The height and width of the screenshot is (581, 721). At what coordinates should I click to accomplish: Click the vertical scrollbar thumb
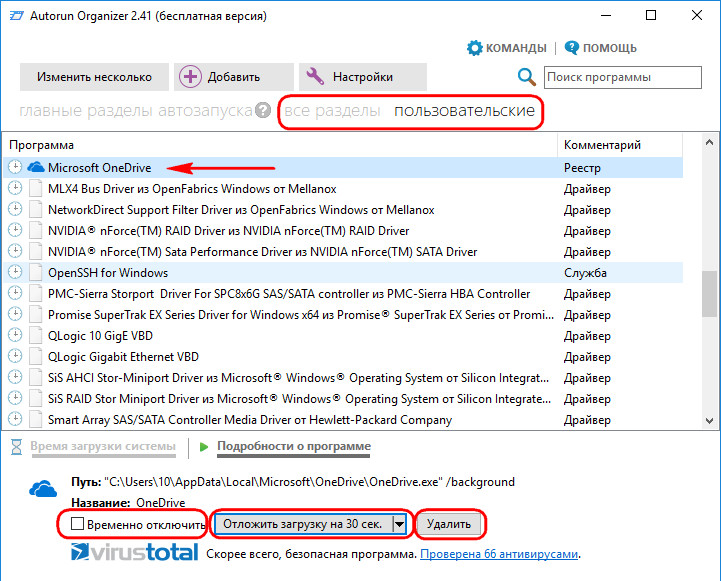click(710, 294)
